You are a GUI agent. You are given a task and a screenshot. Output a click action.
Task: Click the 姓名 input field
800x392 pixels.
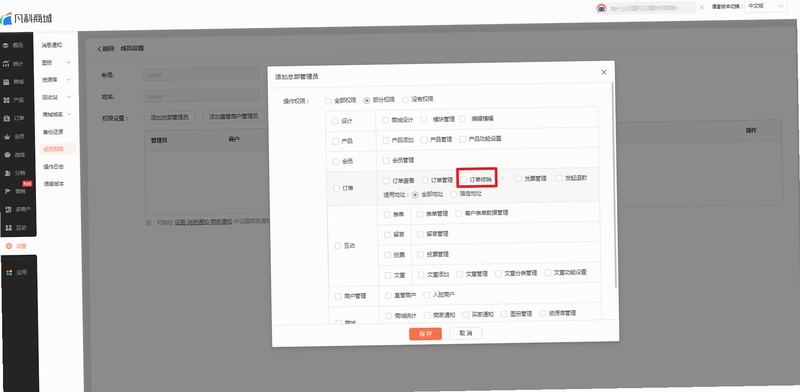click(201, 95)
